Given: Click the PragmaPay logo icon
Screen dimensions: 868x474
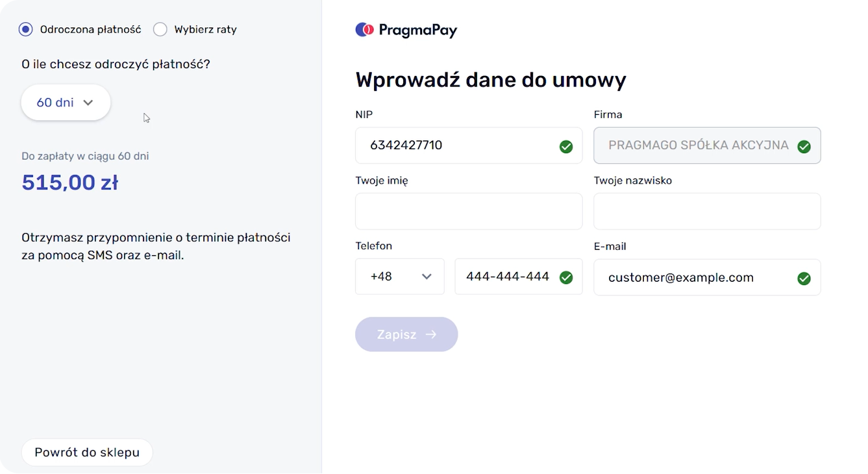Looking at the screenshot, I should click(364, 30).
